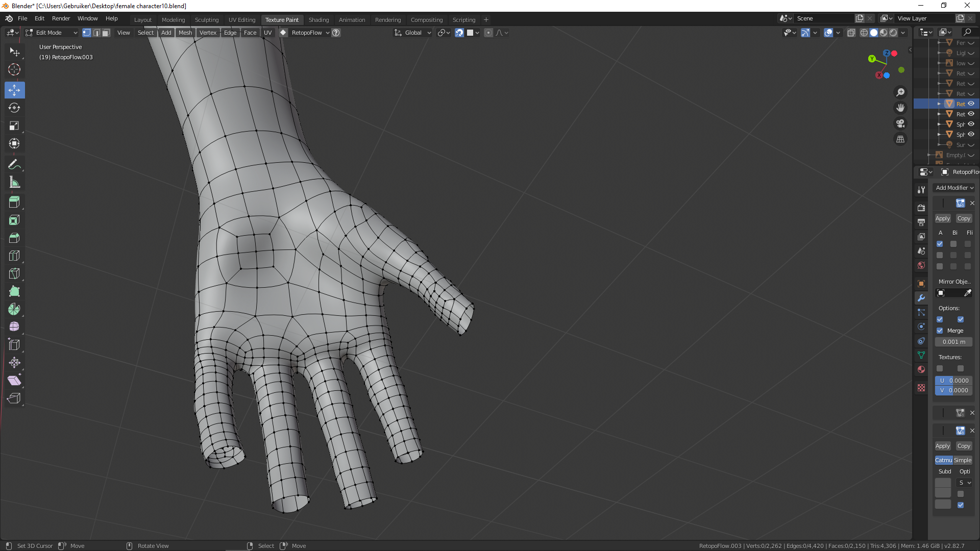
Task: Expand the Add Modifier dropdown
Action: pyautogui.click(x=954, y=188)
